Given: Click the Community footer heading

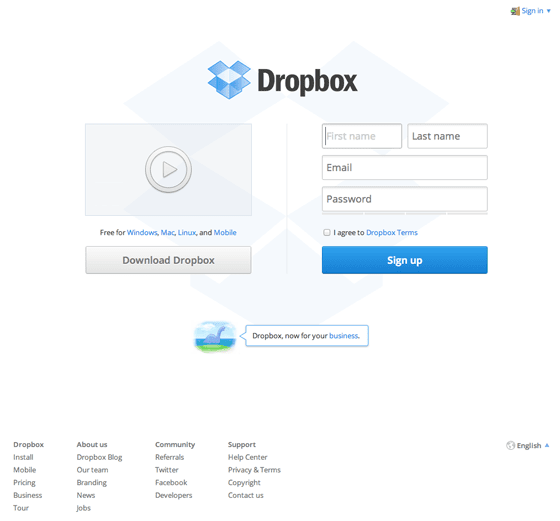Looking at the screenshot, I should pos(175,445).
